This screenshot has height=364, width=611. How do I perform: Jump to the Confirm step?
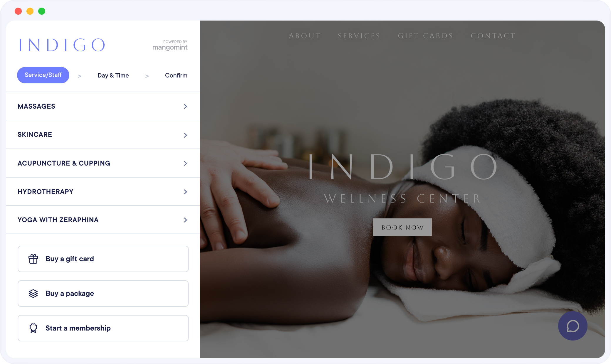pos(176,75)
